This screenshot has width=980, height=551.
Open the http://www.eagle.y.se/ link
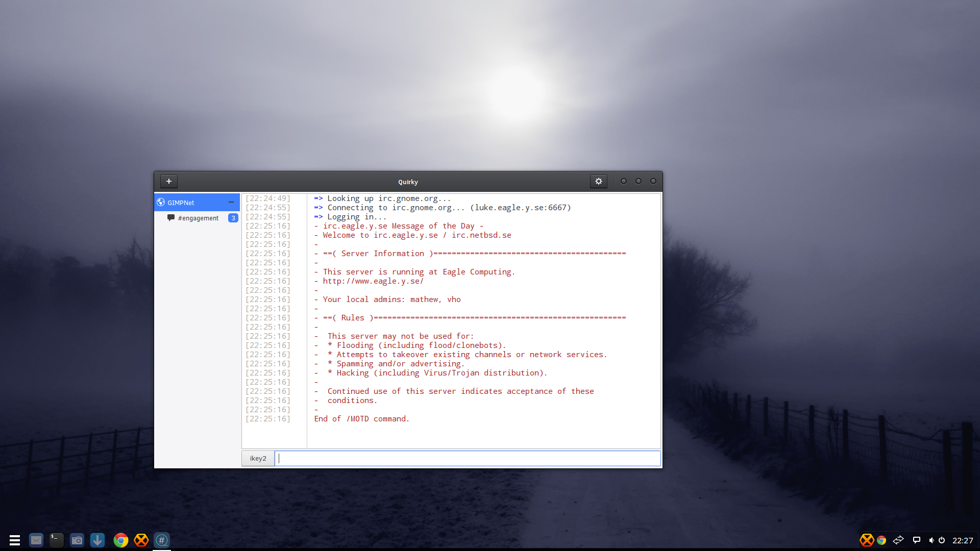[373, 281]
